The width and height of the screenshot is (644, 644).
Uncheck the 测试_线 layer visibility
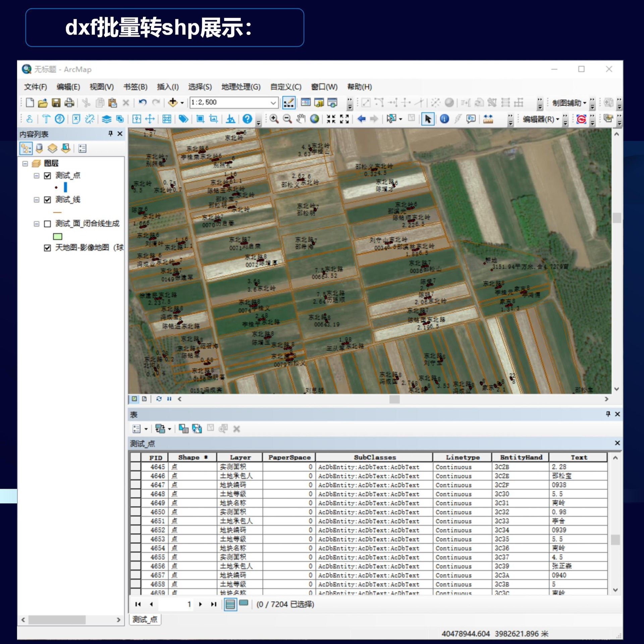pyautogui.click(x=47, y=200)
